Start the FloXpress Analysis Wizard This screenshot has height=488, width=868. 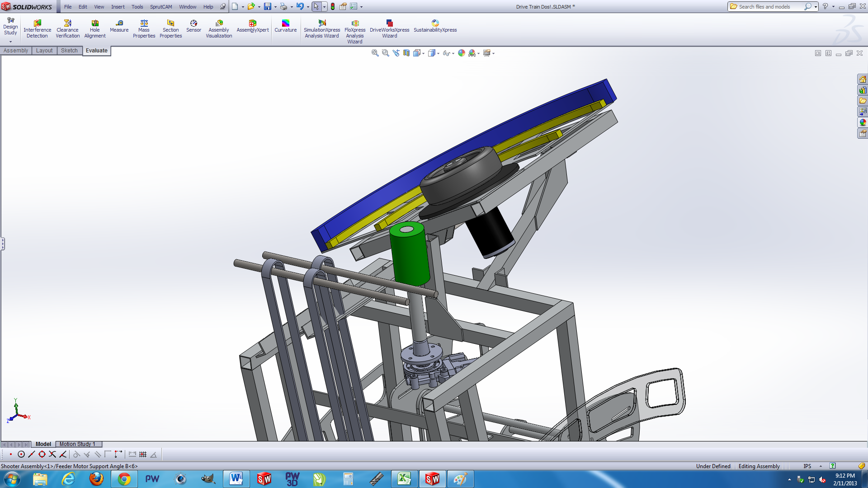click(x=355, y=32)
